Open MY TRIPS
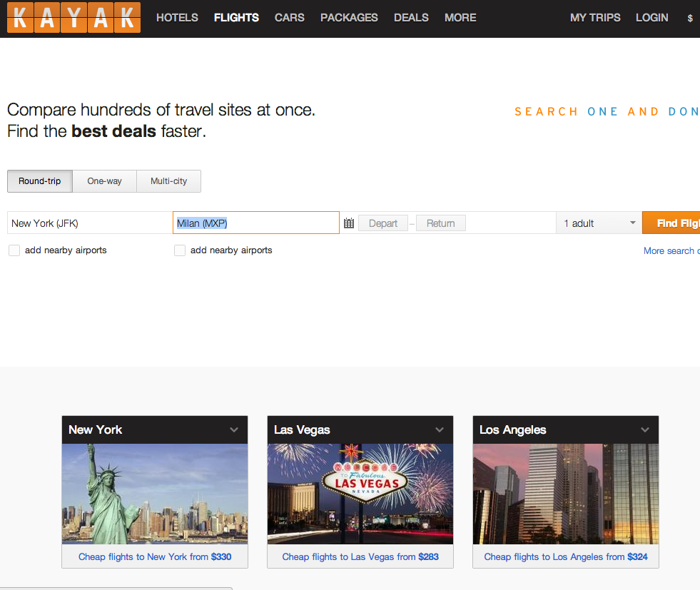The height and width of the screenshot is (590, 700). (595, 17)
